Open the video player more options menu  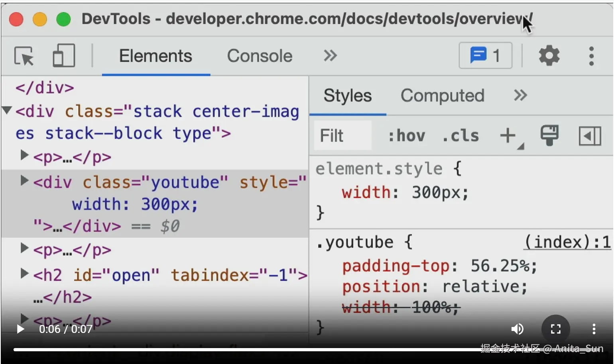pyautogui.click(x=594, y=329)
